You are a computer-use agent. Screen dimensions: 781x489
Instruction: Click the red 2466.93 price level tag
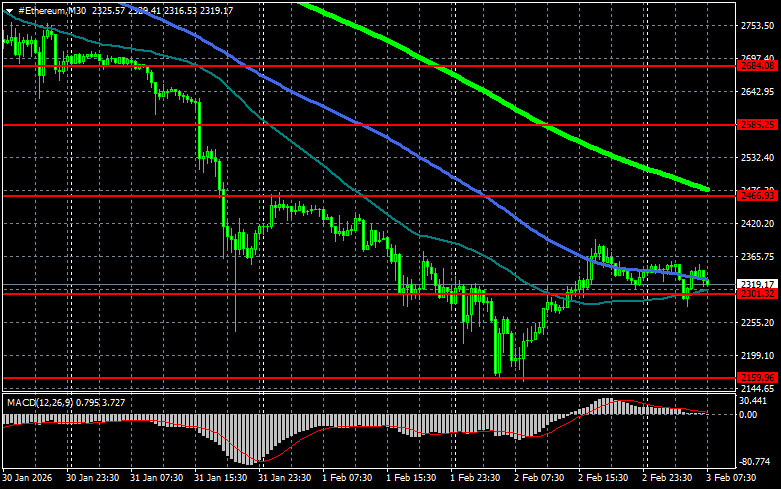[x=757, y=196]
